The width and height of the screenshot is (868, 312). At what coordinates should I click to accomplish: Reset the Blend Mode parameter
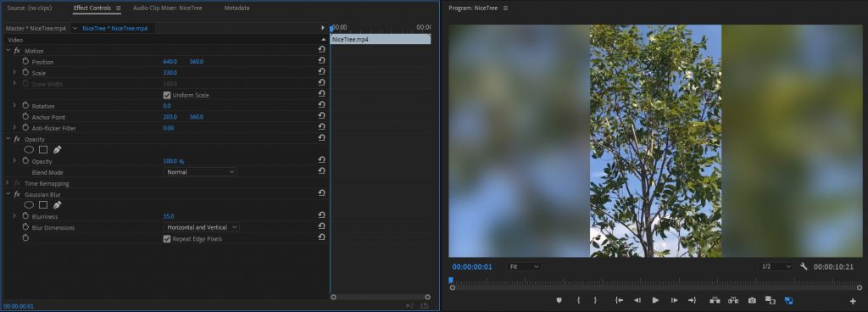click(321, 171)
